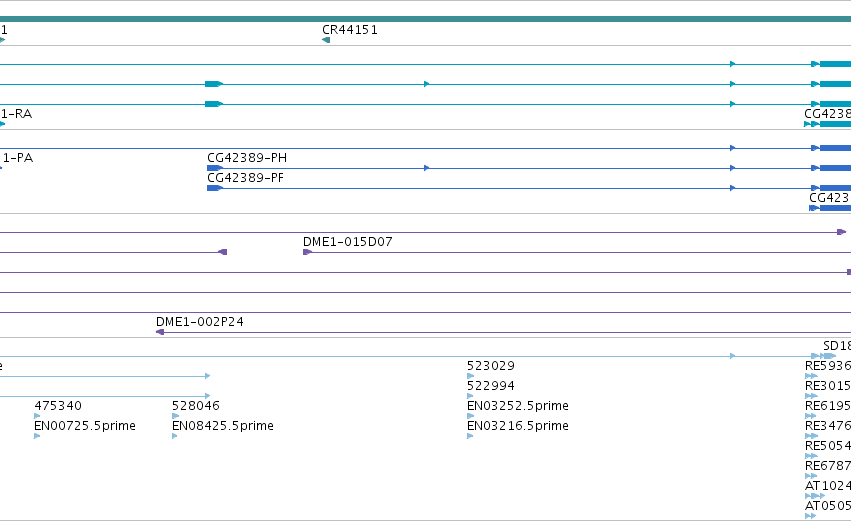Select the purple left arrow below DME1-002P24
The width and height of the screenshot is (851, 521).
tap(160, 332)
